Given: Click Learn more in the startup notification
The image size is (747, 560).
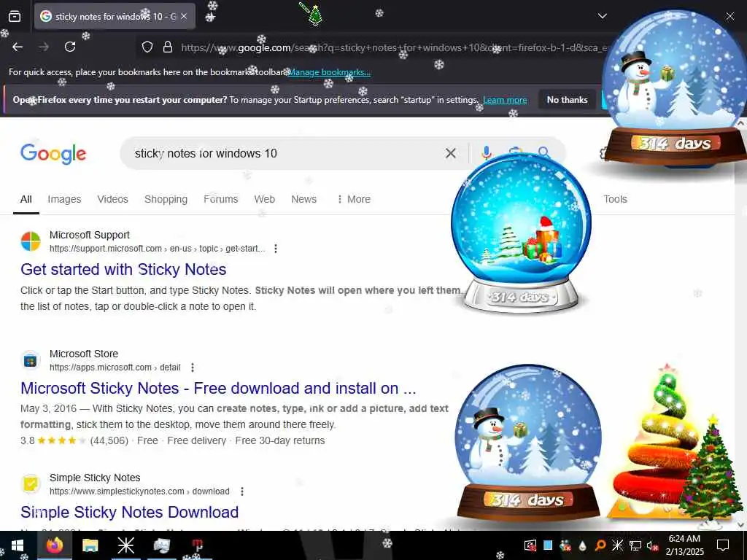Looking at the screenshot, I should point(505,100).
